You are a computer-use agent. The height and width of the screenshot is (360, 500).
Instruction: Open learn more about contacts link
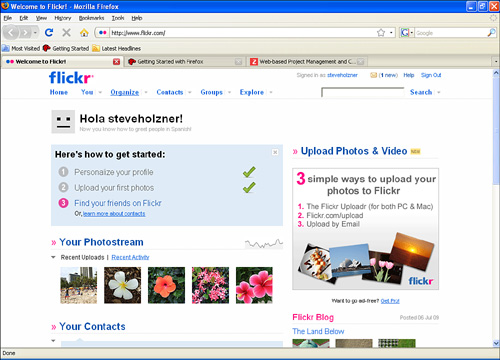click(x=114, y=214)
